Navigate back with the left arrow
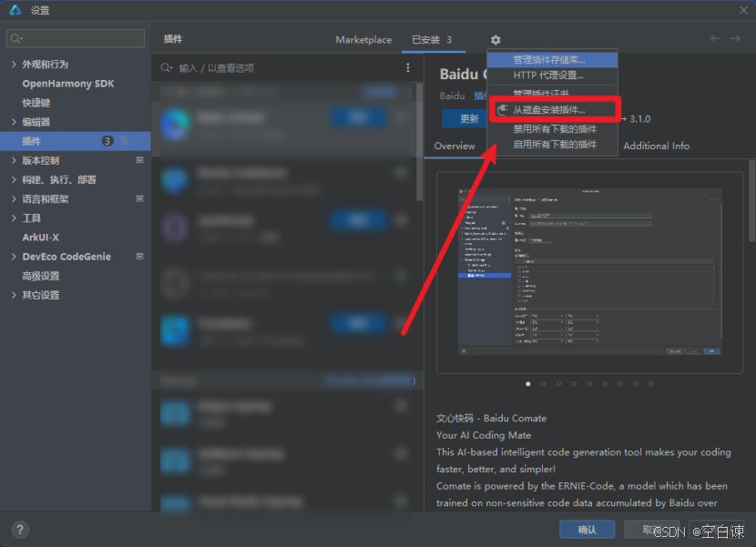 (x=715, y=39)
